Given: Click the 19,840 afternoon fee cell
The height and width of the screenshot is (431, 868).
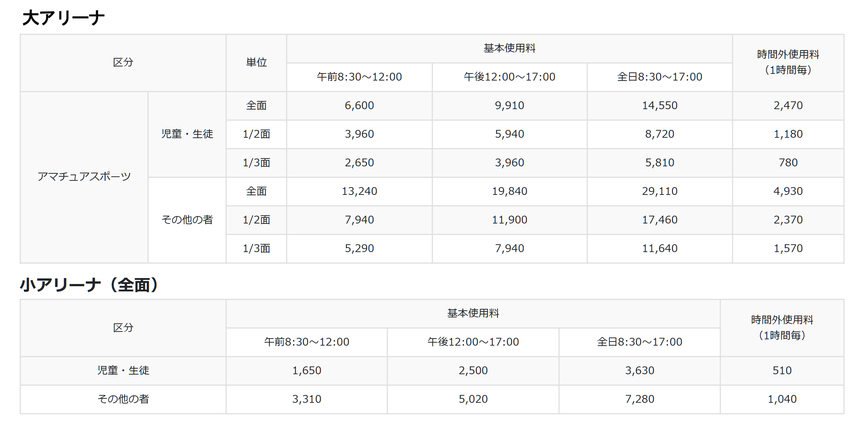Looking at the screenshot, I should coord(509,191).
